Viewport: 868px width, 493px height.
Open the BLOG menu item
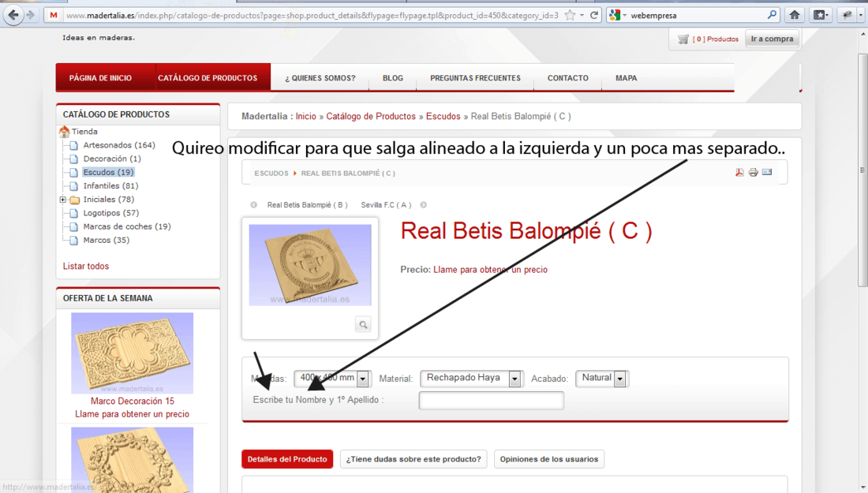[393, 78]
